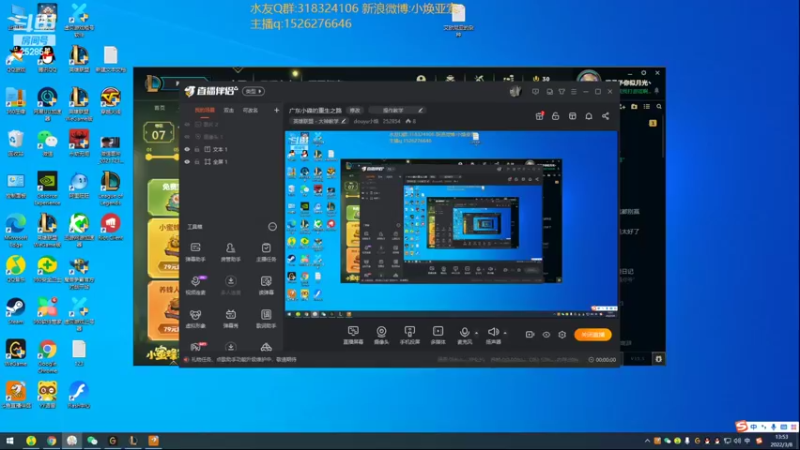Select the 全屏 1 layer row

click(232, 162)
